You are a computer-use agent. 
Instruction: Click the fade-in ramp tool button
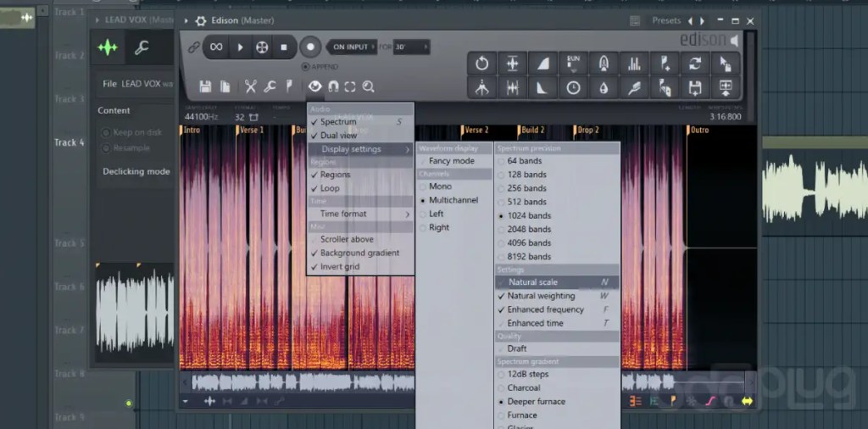[x=543, y=63]
